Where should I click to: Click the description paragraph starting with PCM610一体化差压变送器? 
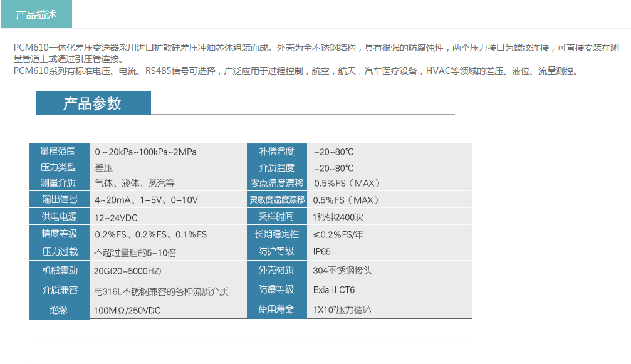(x=316, y=53)
